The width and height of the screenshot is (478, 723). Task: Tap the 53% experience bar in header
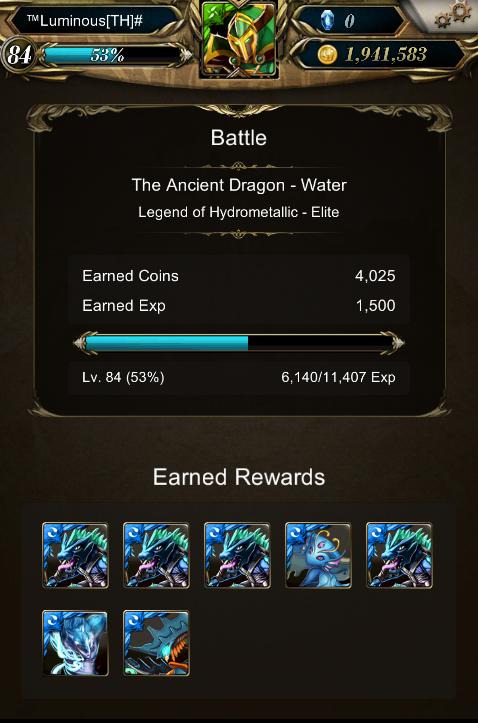[115, 55]
